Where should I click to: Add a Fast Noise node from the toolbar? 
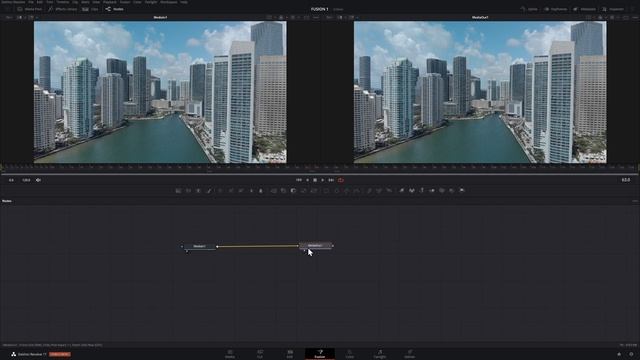coord(188,190)
